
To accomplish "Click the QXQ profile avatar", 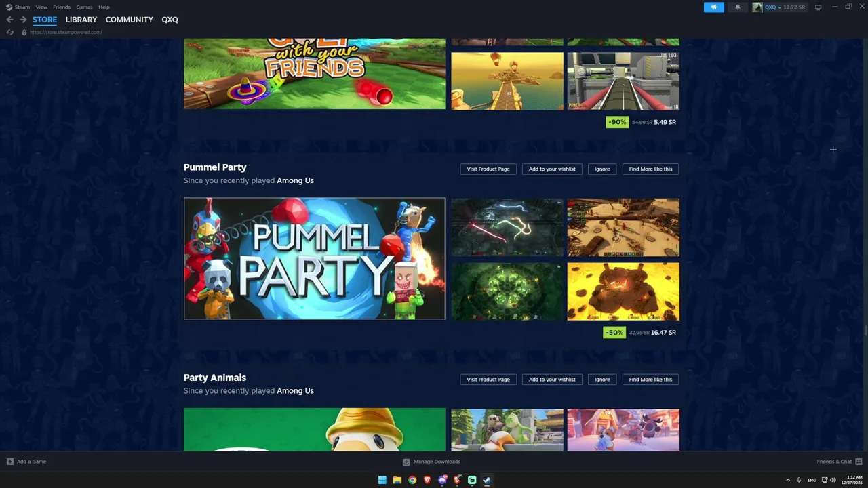I will 757,7.
